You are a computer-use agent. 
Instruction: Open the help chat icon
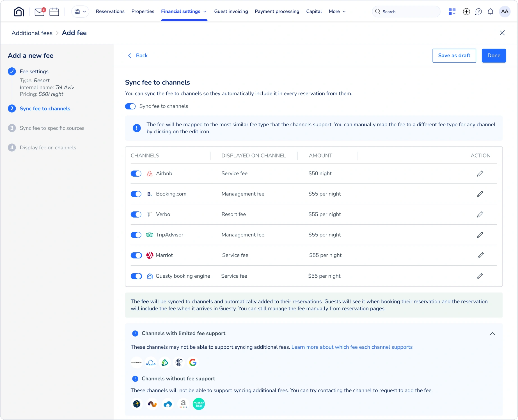478,12
